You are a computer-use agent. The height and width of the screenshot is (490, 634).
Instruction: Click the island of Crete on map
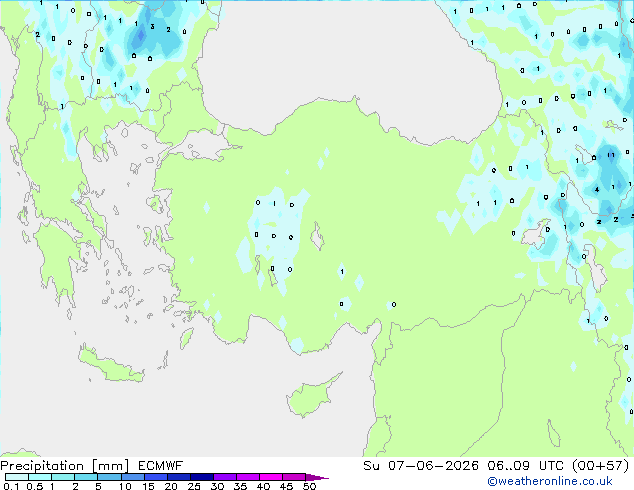111,364
